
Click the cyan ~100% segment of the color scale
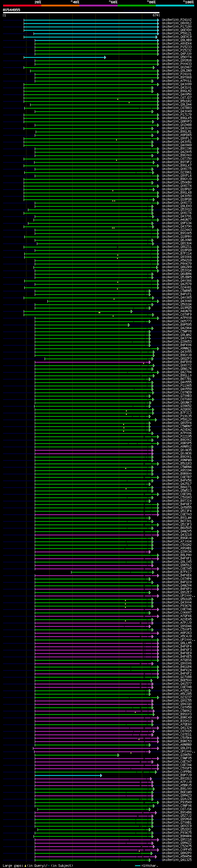pos(175,6)
